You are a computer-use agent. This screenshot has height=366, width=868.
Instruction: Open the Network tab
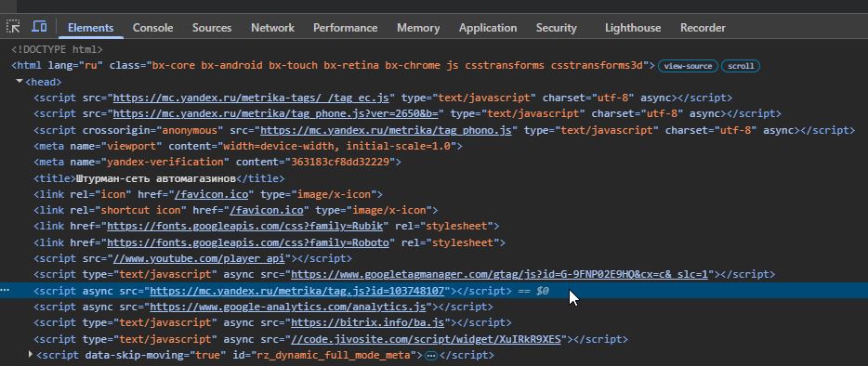tap(272, 28)
